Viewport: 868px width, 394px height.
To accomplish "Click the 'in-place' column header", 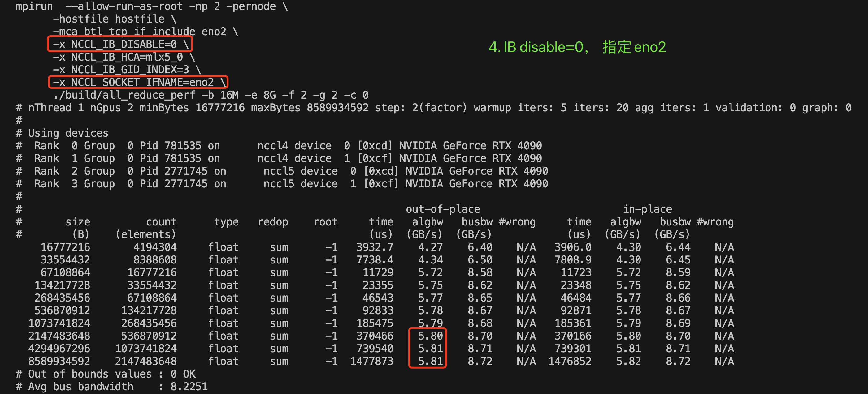I will pos(647,209).
